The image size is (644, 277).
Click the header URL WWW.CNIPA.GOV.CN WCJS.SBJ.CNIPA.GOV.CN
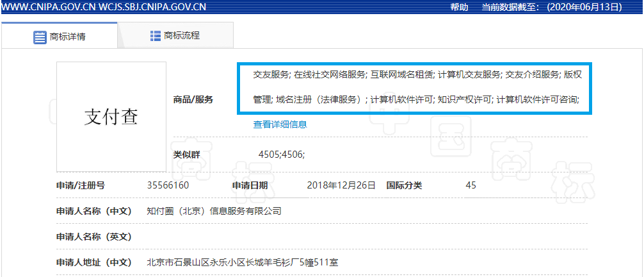coord(104,7)
